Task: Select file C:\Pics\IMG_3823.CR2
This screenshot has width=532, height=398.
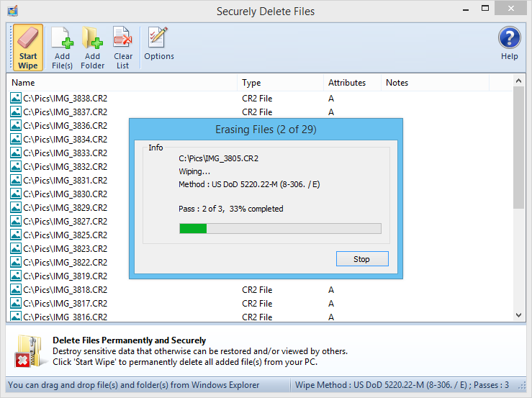Action: (65, 249)
